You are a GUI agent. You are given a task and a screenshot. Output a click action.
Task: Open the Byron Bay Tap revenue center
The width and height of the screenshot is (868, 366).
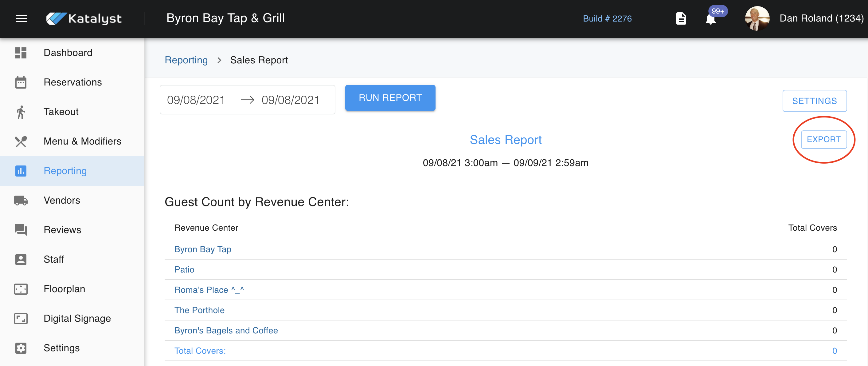click(x=202, y=249)
